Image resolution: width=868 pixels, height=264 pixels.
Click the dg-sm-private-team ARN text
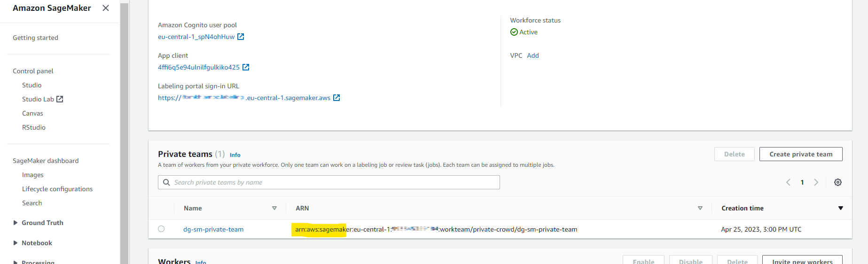(436, 229)
